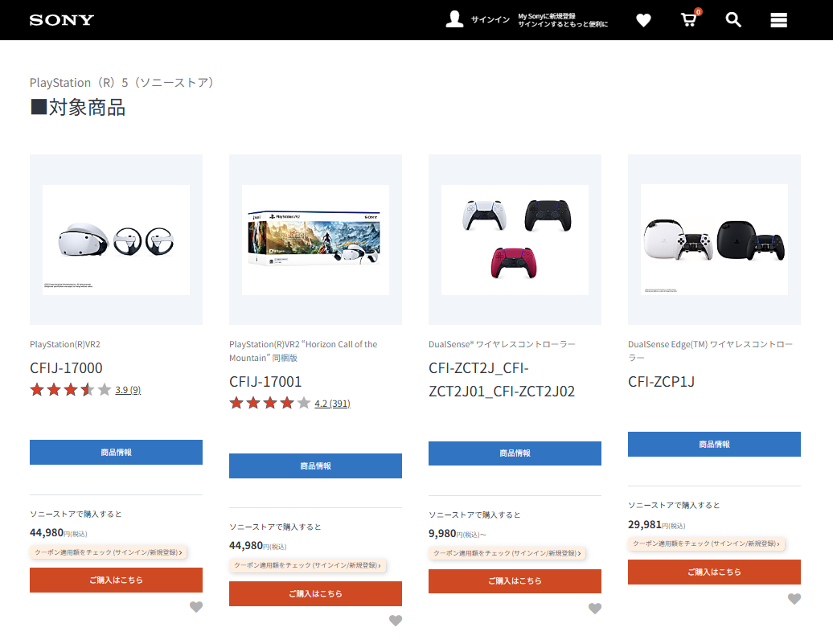This screenshot has width=833, height=644.
Task: Favorite CFIJ-17001 with its heart icon
Action: 396,621
